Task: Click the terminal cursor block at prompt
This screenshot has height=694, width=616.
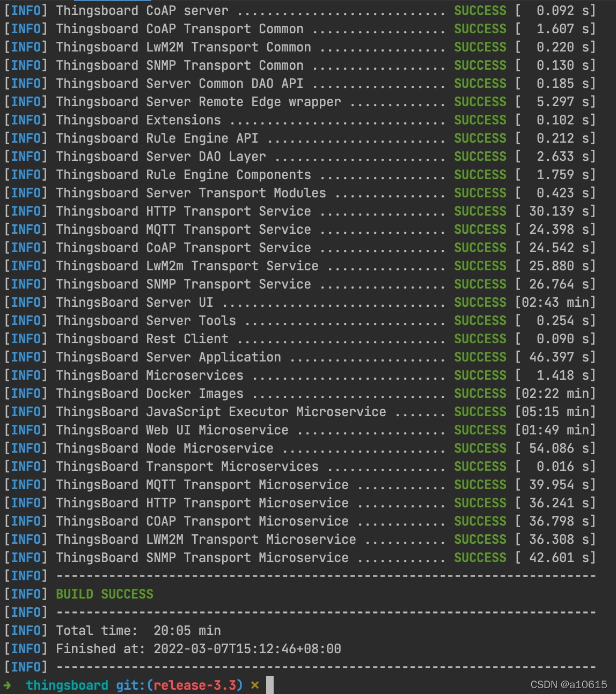Action: [270, 685]
